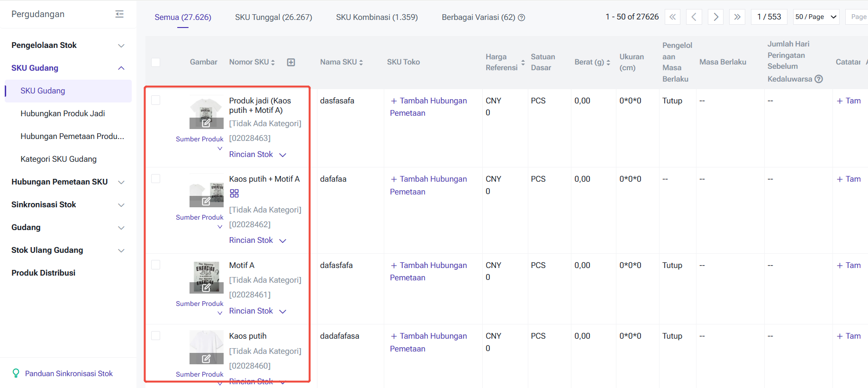
Task: Click help icon next to Berbagai Variasi
Action: tap(522, 18)
